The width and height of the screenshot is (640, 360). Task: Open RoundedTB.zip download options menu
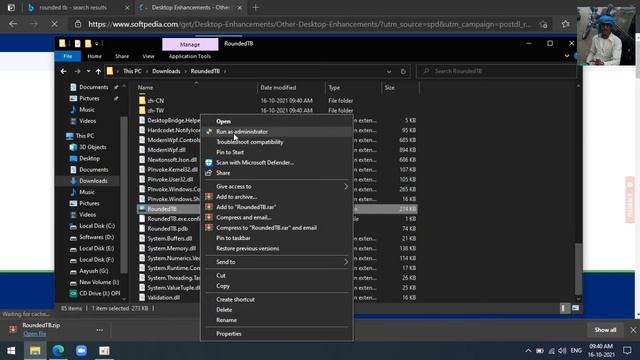[100, 330]
